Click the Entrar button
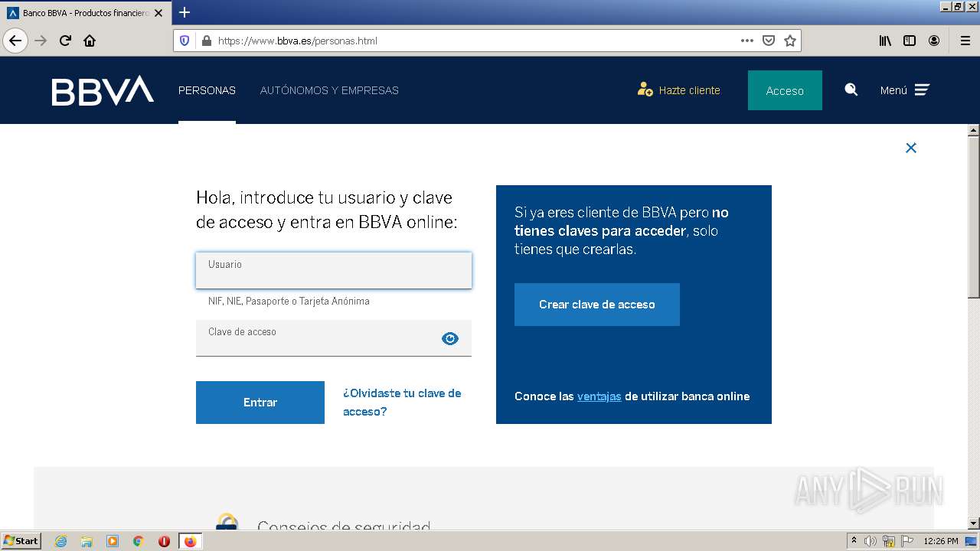Viewport: 980px width, 551px height. 260,403
